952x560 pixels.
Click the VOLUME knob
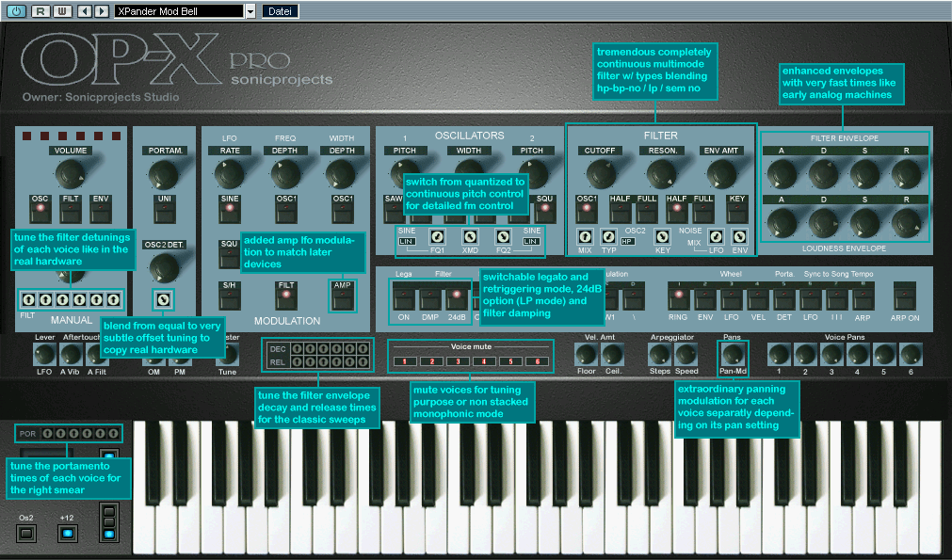tap(70, 175)
